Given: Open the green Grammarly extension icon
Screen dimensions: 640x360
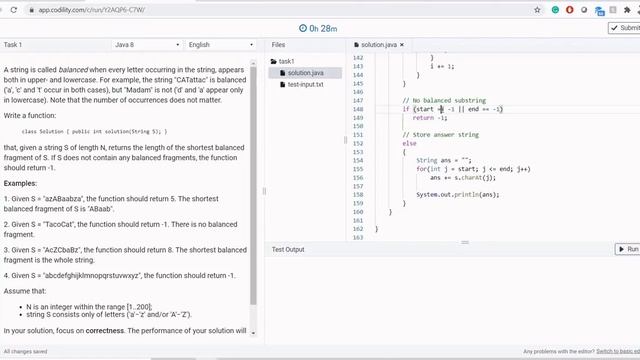Looking at the screenshot, I should (x=555, y=10).
